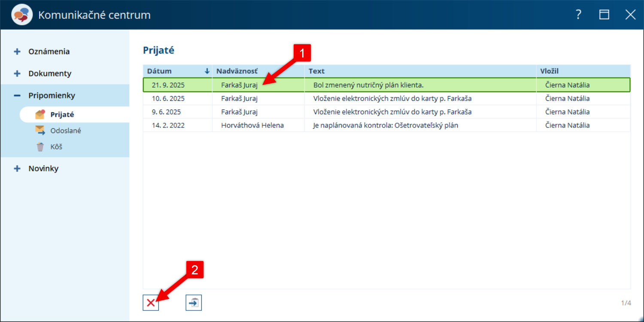Select the Prijaté folder

[x=62, y=115]
